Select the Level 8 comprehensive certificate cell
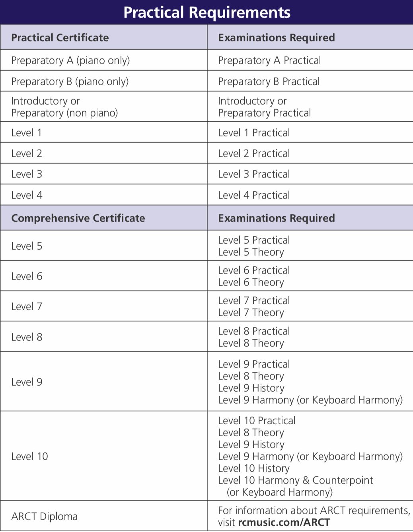413x532 pixels. click(103, 337)
